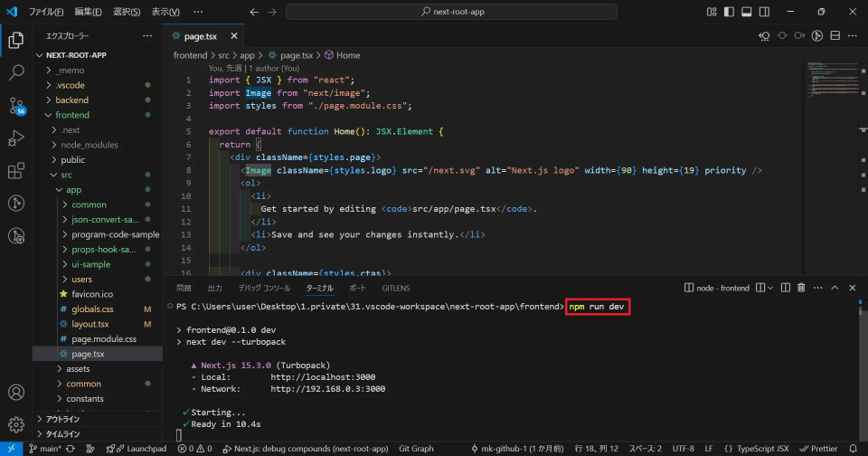Viewport: 868px width, 456px height.
Task: Synchronize changes icon in status bar
Action: point(71,449)
